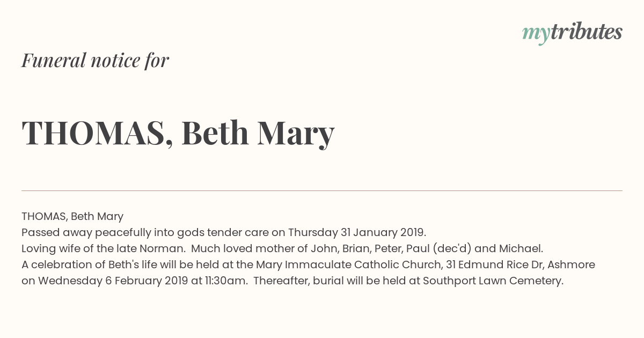644x338 pixels.
Task: Click the small "THOMAS, Beth Mary" body line
Action: click(x=72, y=216)
